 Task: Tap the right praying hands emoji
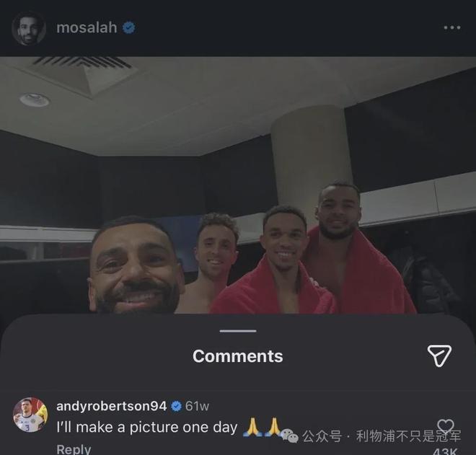point(274,427)
